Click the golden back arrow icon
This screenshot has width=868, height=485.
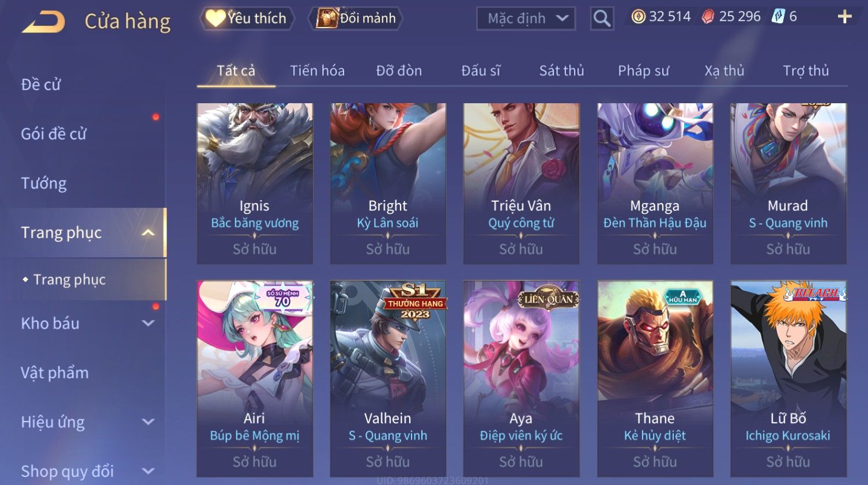tap(44, 21)
